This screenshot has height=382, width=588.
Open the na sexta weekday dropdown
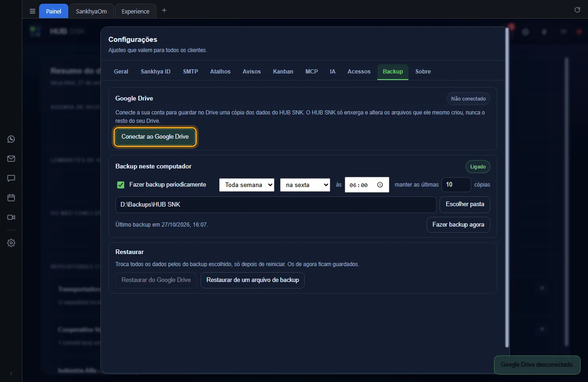coord(305,185)
